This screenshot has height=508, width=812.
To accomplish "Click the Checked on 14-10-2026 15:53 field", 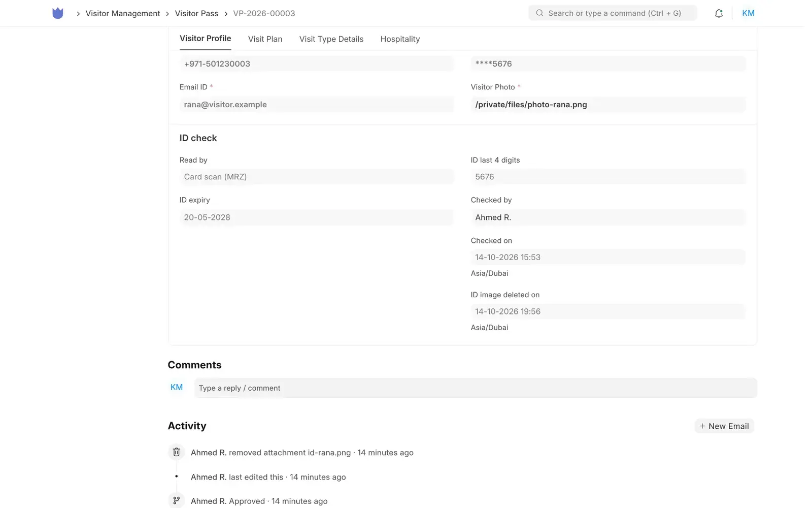I will point(608,258).
